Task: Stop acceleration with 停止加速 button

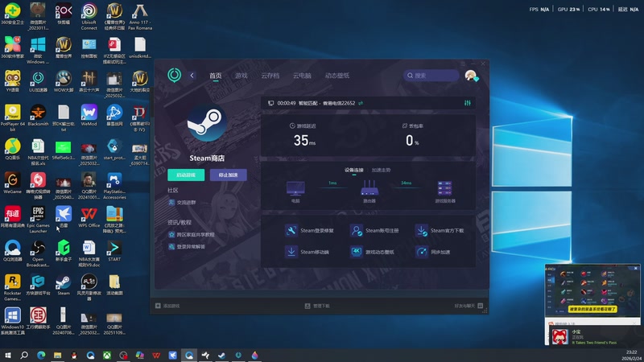Action: point(228,175)
